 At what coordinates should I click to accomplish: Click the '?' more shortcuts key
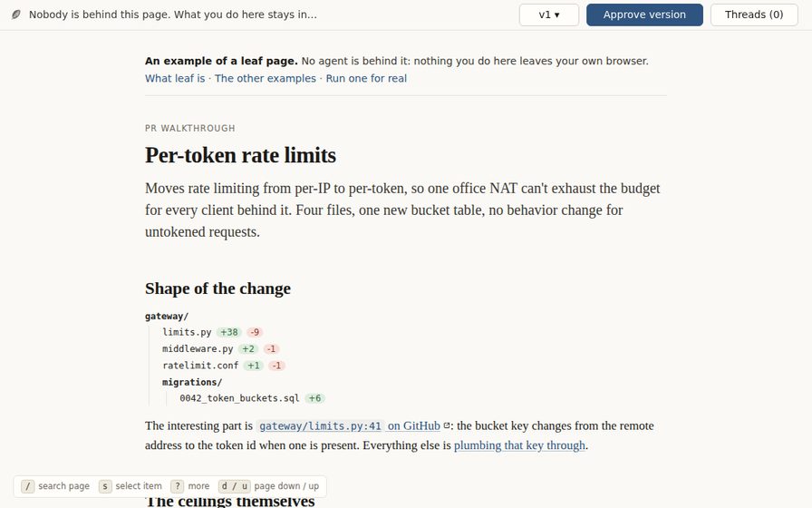coord(178,486)
